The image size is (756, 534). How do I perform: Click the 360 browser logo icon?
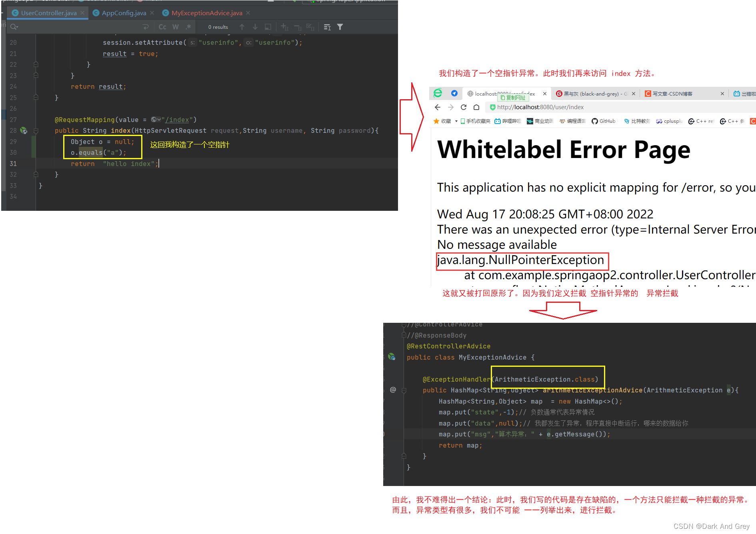(438, 93)
